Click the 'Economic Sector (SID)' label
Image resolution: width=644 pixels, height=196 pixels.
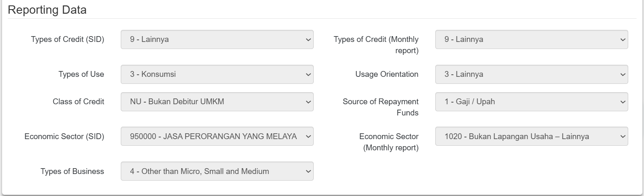[64, 136]
